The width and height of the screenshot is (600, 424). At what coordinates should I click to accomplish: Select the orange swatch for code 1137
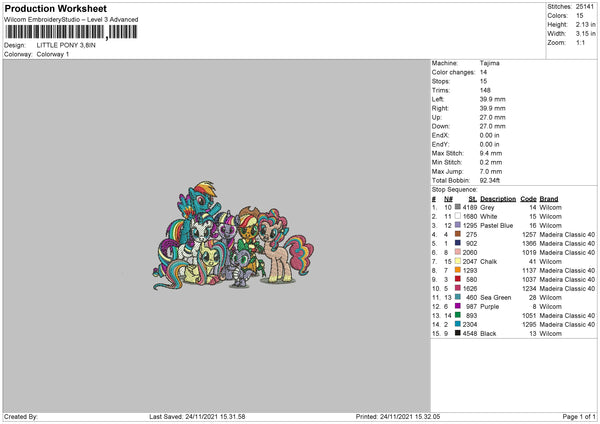pyautogui.click(x=458, y=270)
